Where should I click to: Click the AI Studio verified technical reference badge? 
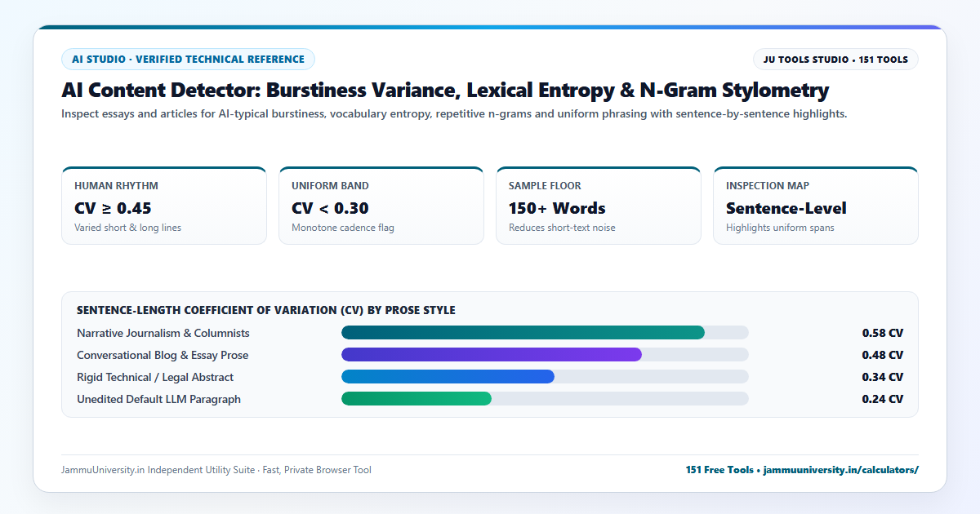[x=188, y=59]
